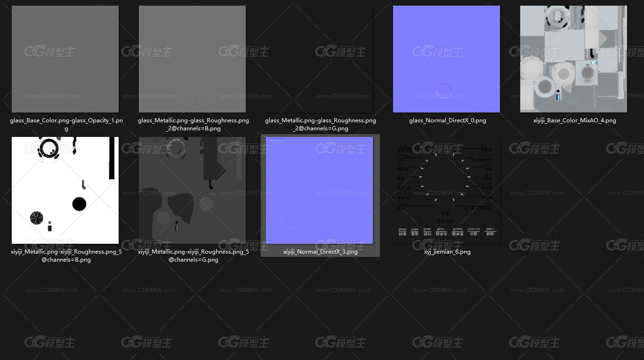Open the xiyiji_Base_Color_MixAO_4 thumbnail
This screenshot has width=644, height=360.
(x=573, y=59)
